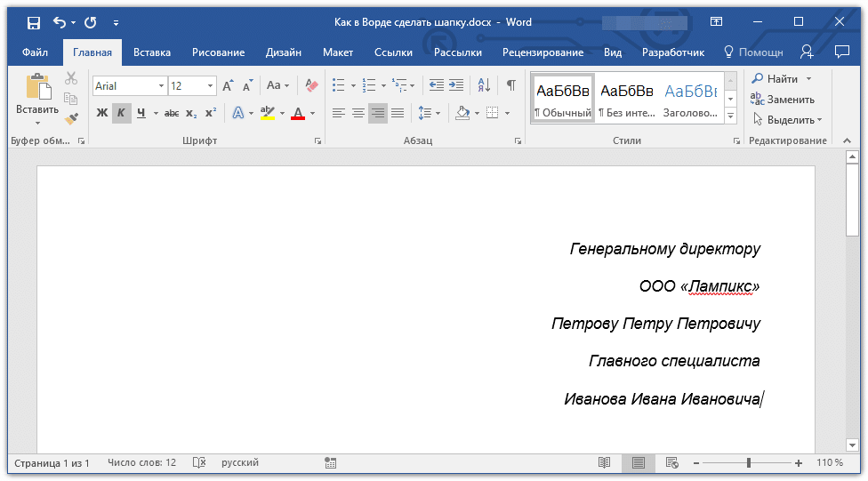Click the Increase Indent icon
868x481 pixels.
pos(456,85)
